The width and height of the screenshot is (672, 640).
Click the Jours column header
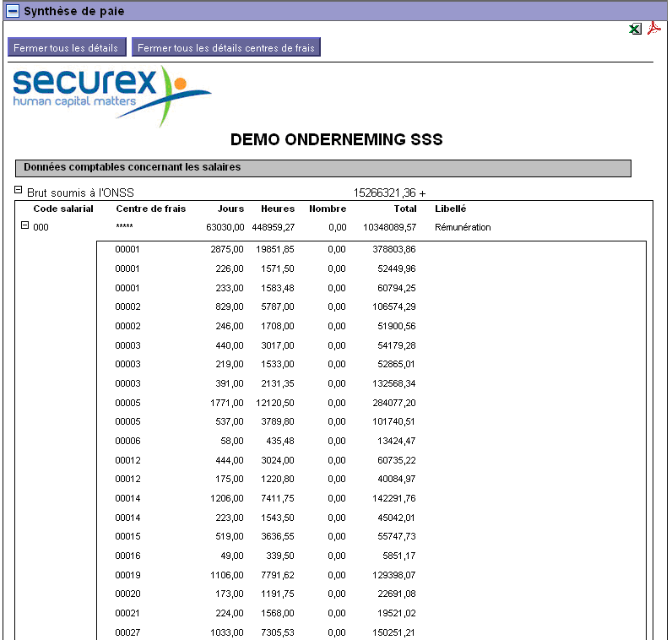(x=230, y=209)
